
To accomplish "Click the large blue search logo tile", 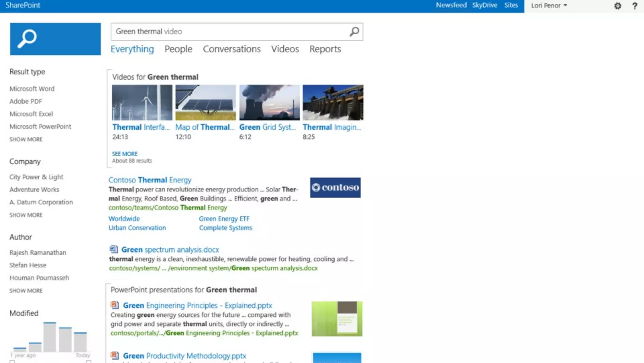I will (55, 39).
